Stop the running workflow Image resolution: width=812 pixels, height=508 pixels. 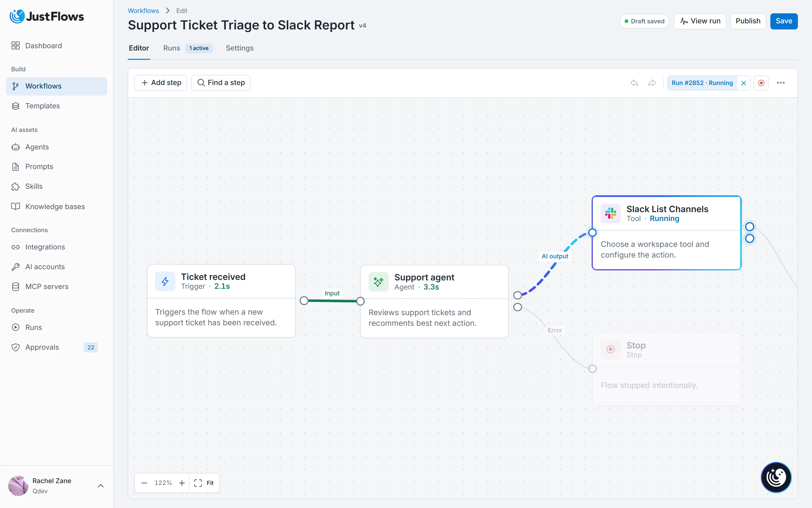(x=761, y=83)
